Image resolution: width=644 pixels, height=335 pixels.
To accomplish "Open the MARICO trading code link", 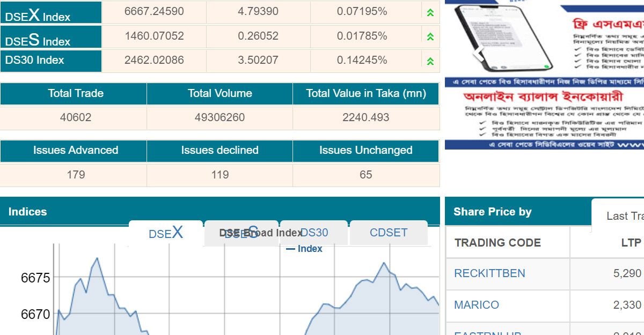I will click(477, 305).
